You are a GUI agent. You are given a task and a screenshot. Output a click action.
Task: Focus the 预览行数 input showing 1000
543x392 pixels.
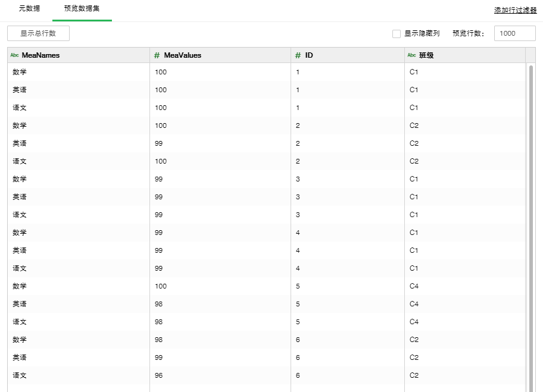point(514,33)
